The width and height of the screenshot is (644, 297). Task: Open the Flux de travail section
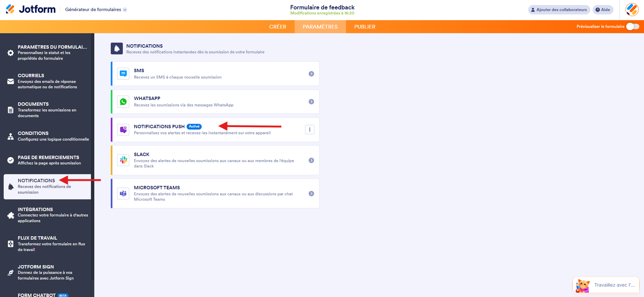pos(47,244)
